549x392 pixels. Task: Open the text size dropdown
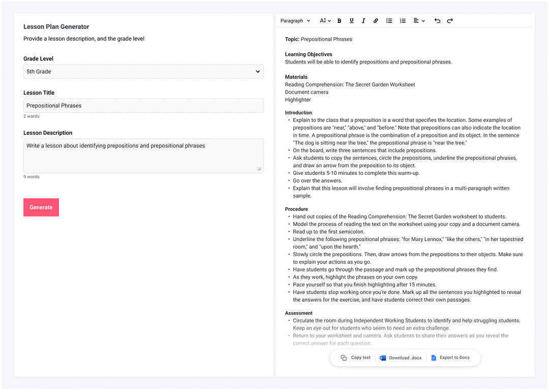point(325,21)
